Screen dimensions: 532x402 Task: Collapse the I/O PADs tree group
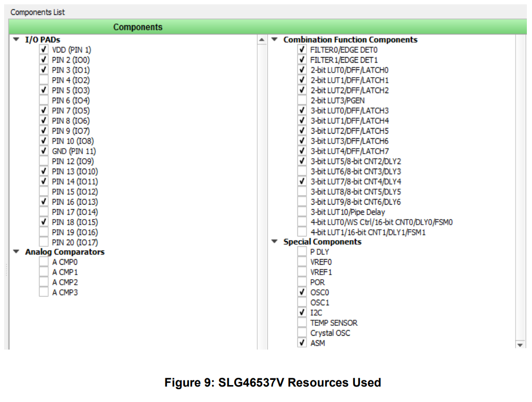16,40
